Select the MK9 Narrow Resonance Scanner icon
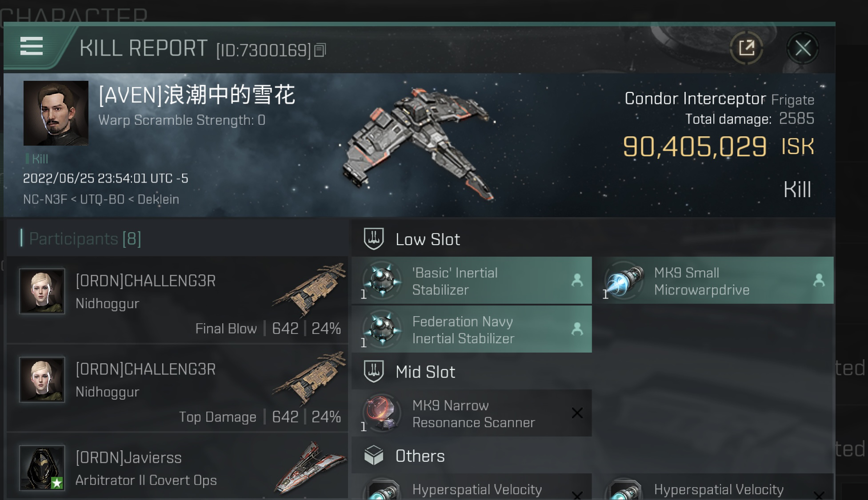The width and height of the screenshot is (868, 500). pyautogui.click(x=382, y=413)
